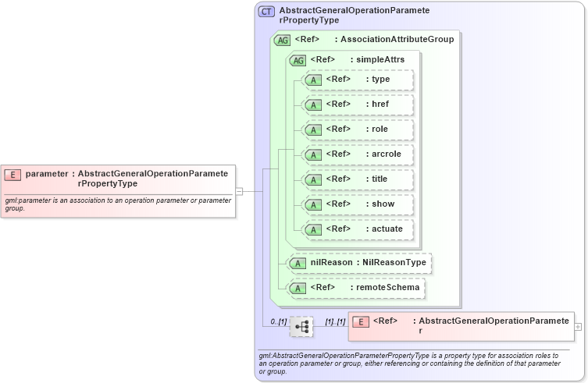Select the ': show' attribute label

[x=380, y=204]
